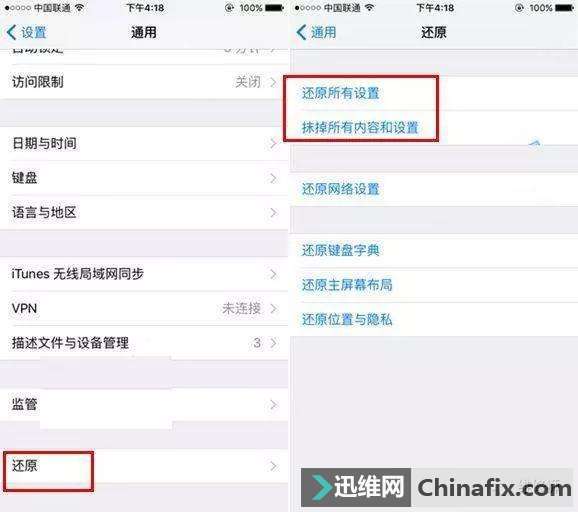Open the 还原 row
Viewport: 578px width, 512px height.
coord(144,466)
